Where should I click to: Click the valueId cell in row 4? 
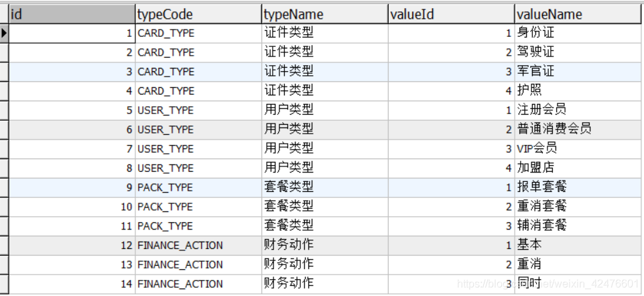[x=452, y=91]
